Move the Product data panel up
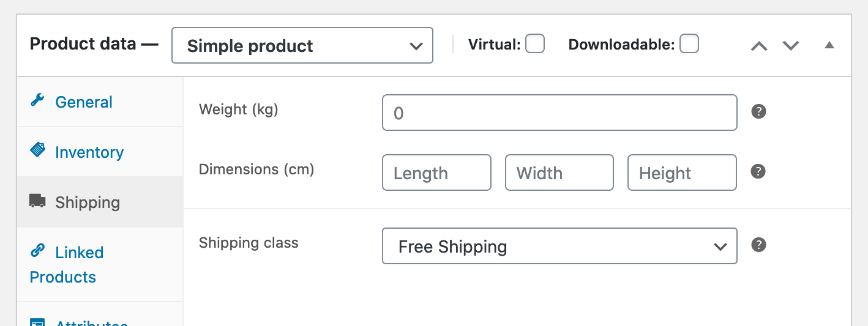Screen dimensions: 868x326 tap(759, 46)
